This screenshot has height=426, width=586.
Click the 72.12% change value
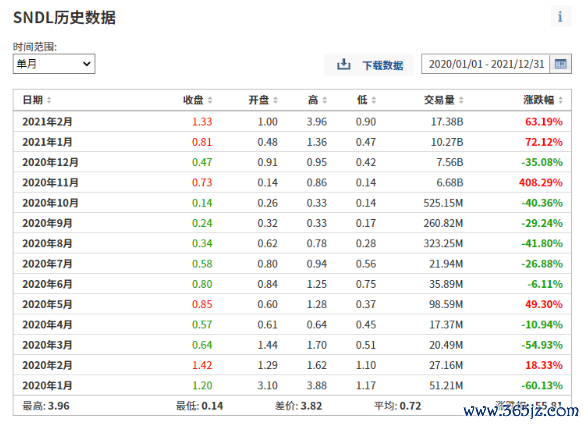[544, 142]
